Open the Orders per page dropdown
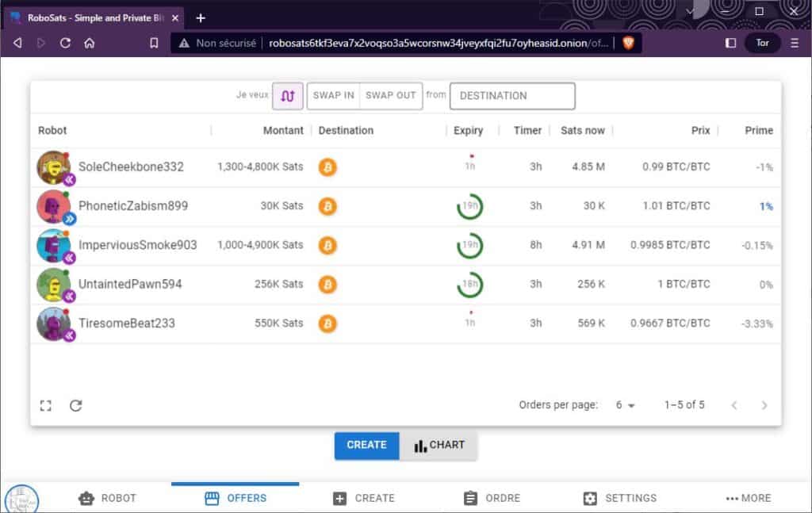812x513 pixels. [x=625, y=405]
